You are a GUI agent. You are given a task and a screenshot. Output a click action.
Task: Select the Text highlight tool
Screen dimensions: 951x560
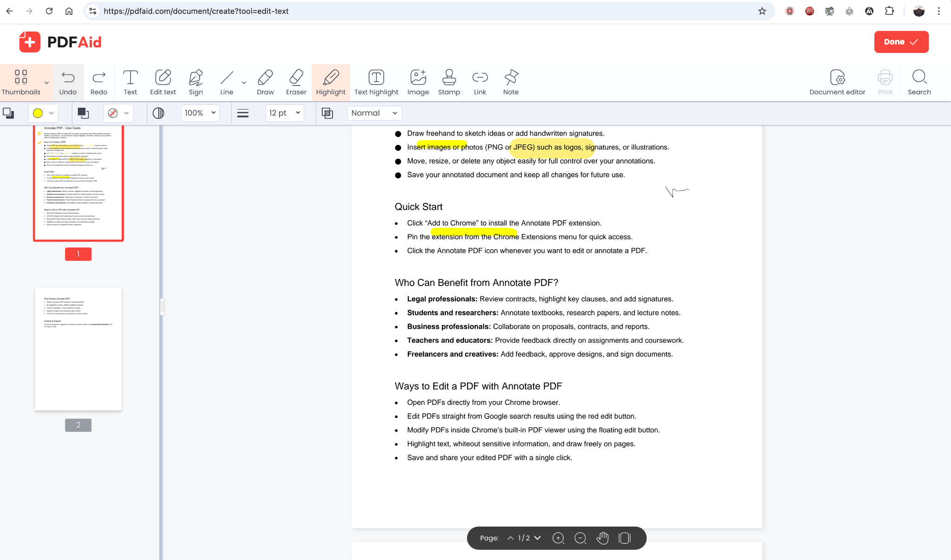point(376,82)
